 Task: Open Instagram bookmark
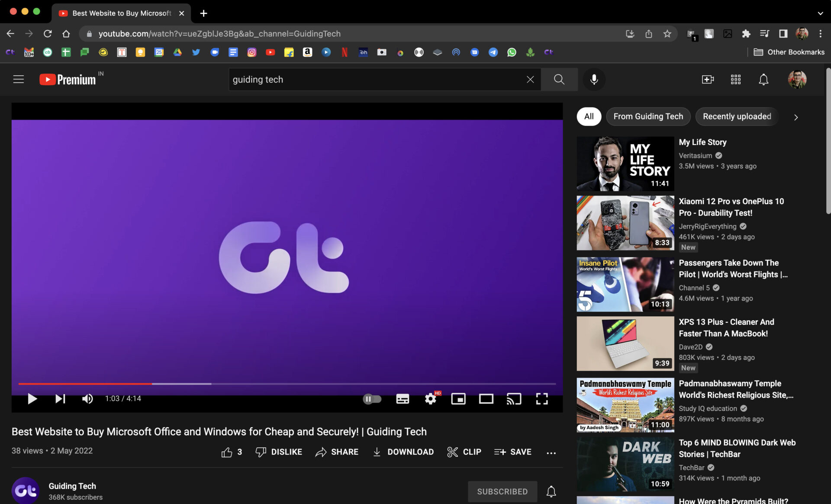click(x=251, y=52)
